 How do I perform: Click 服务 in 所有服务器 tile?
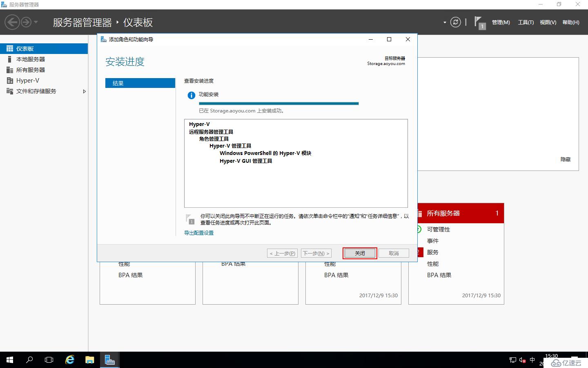[433, 252]
